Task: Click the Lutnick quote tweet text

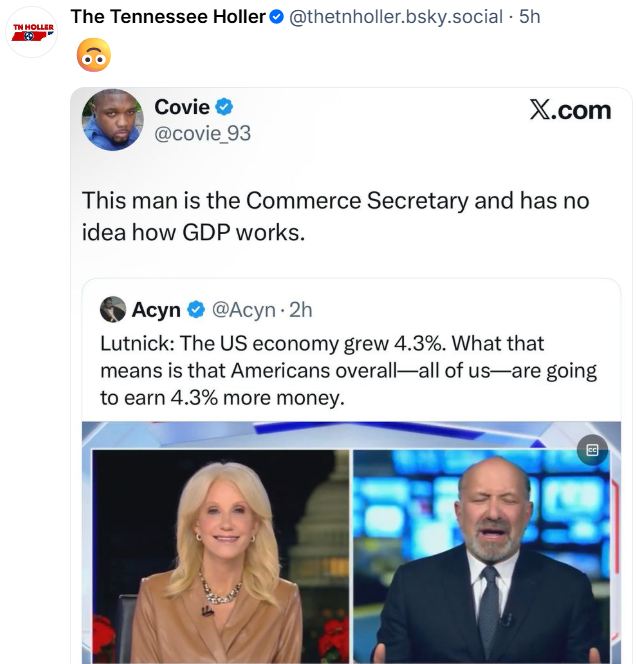Action: pyautogui.click(x=348, y=371)
